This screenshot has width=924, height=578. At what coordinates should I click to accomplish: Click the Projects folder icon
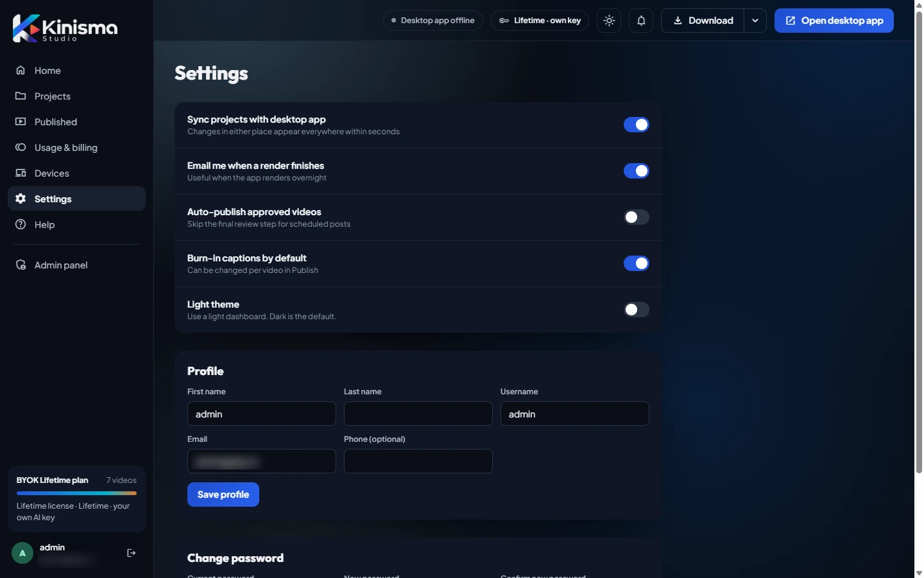pos(21,96)
